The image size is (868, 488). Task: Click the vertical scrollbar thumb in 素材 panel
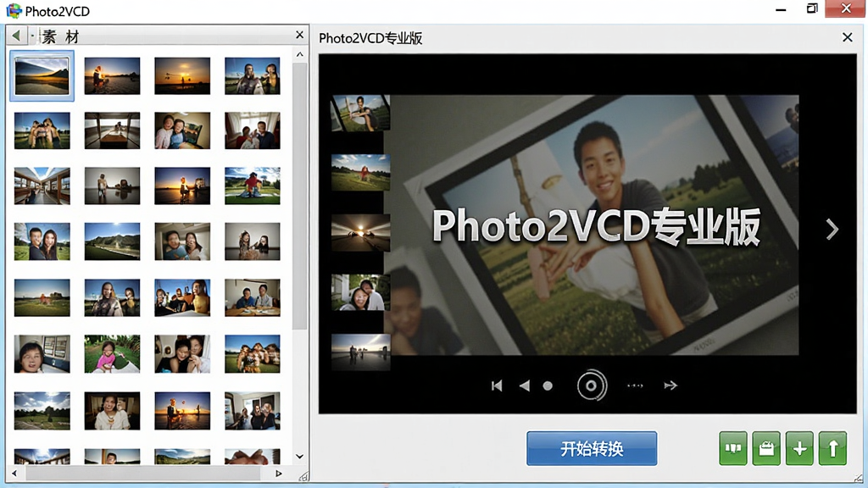299,196
